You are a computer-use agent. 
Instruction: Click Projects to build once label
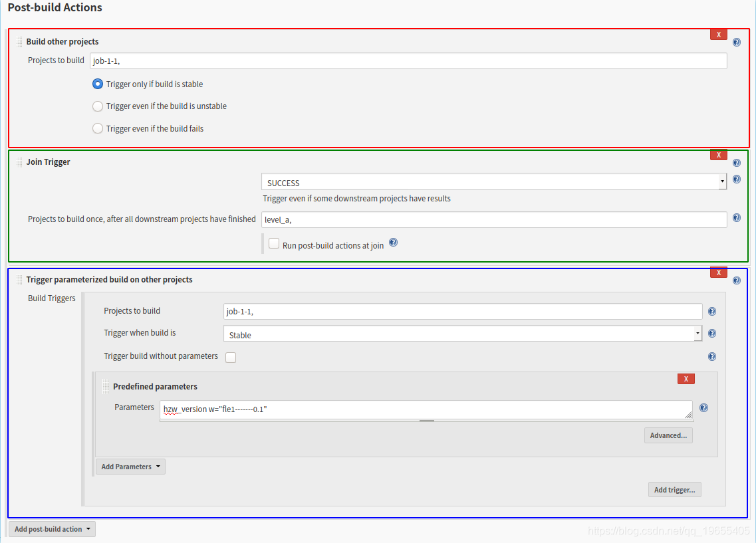(142, 219)
